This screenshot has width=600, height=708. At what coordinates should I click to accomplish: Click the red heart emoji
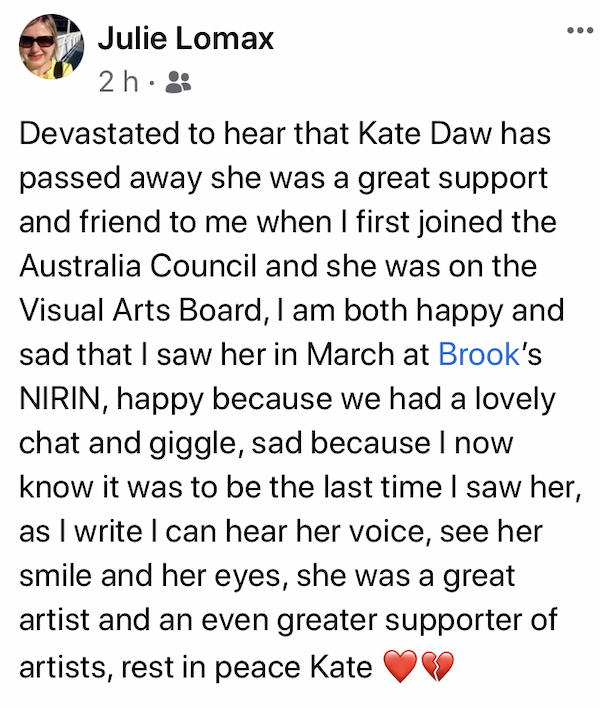pyautogui.click(x=399, y=665)
